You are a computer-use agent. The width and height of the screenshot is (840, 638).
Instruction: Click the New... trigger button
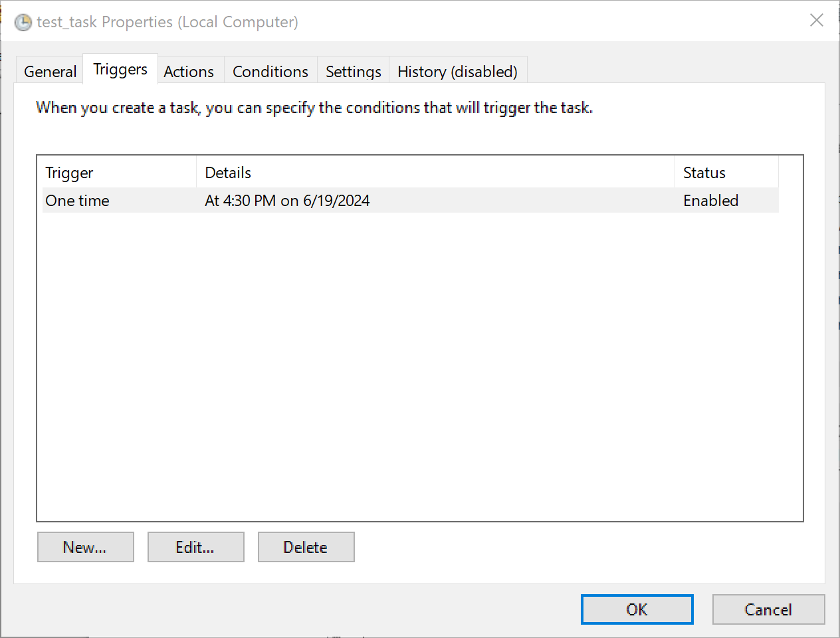click(x=86, y=547)
